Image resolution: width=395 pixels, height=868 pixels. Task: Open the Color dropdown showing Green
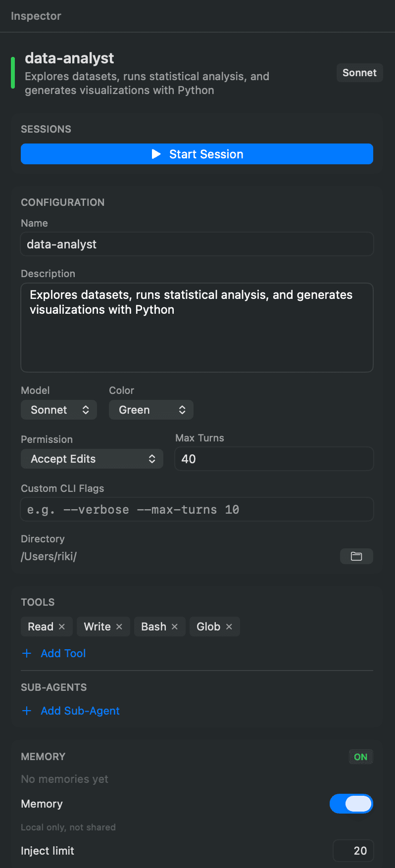click(151, 410)
